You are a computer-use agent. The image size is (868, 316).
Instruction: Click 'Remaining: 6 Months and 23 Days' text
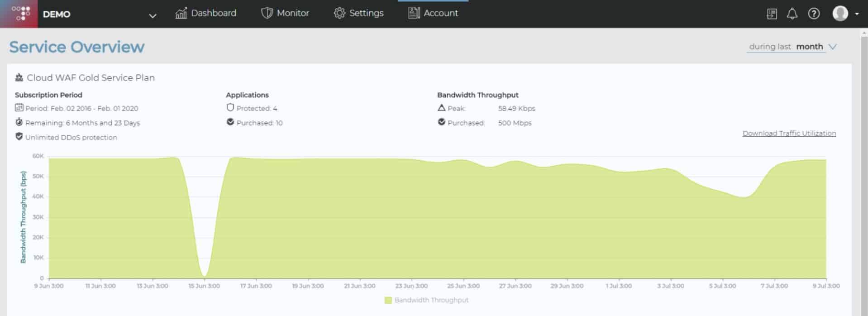(x=83, y=123)
